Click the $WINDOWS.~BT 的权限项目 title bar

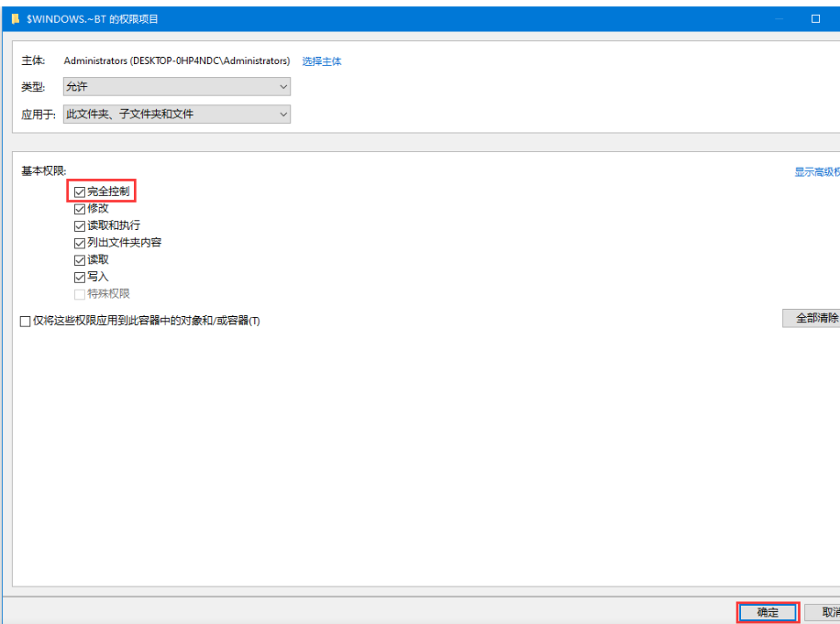tap(367, 18)
